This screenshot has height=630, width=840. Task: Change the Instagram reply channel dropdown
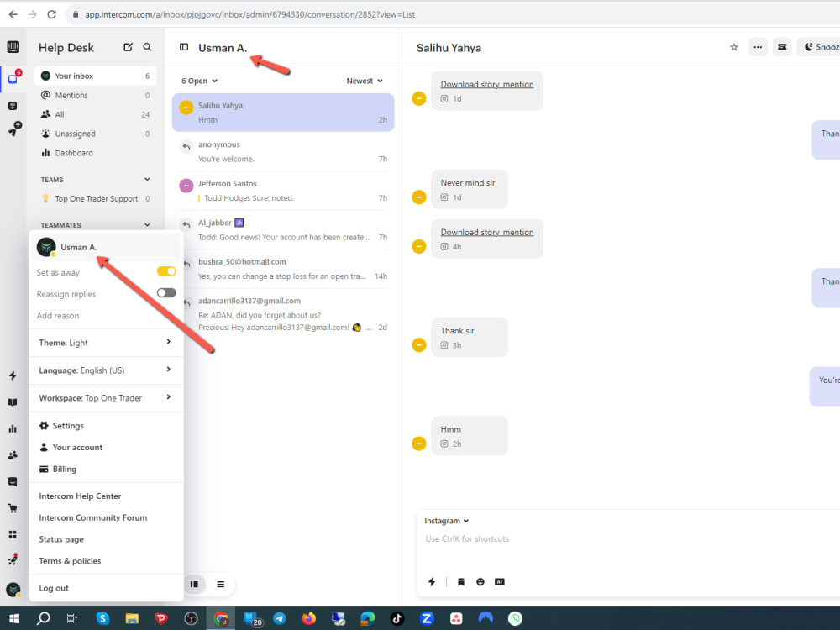446,521
